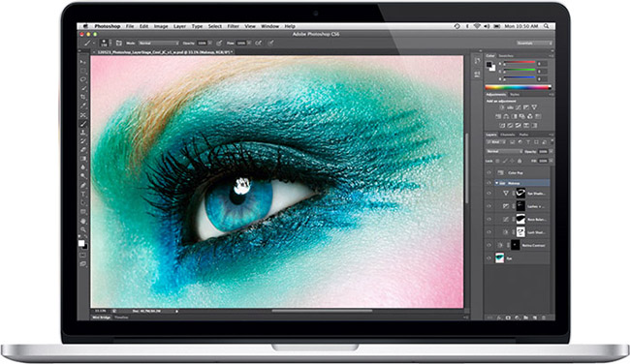Click the canvas vertical scrollbar
The image size is (630, 364).
[x=466, y=168]
